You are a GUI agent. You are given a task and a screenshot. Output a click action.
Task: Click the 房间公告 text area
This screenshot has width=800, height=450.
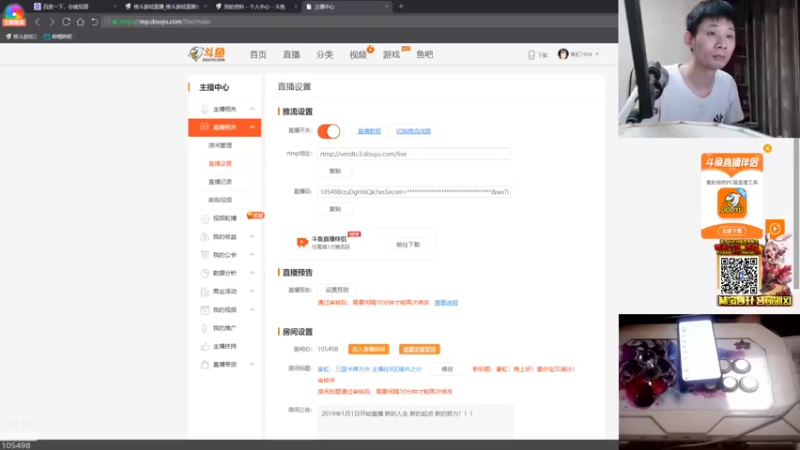pyautogui.click(x=415, y=421)
